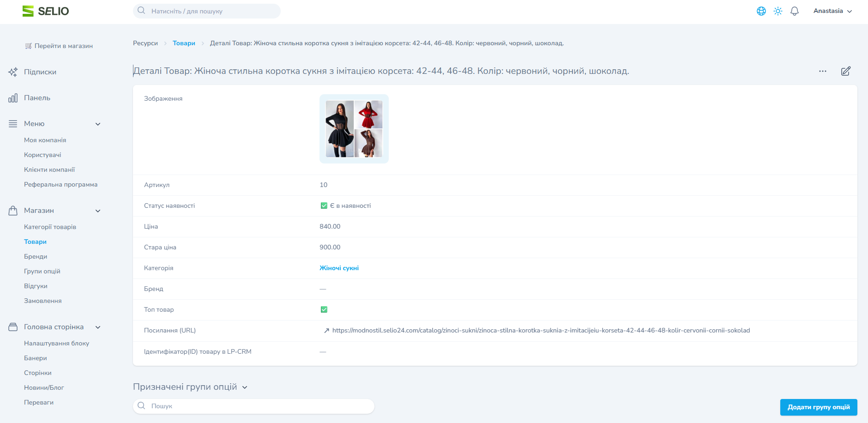Open the Жіночі сукні category link
Screen dimensions: 868x423
point(339,268)
